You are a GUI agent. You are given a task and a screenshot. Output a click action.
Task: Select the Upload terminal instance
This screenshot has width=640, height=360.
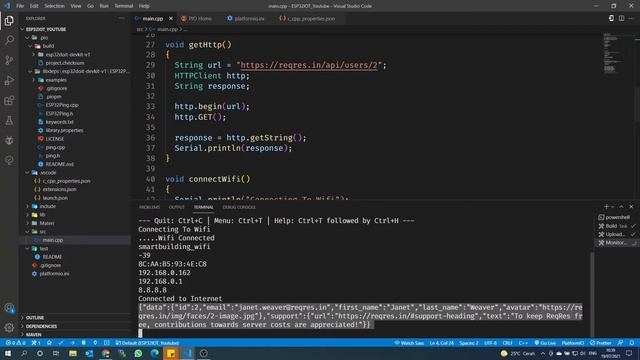(616, 234)
